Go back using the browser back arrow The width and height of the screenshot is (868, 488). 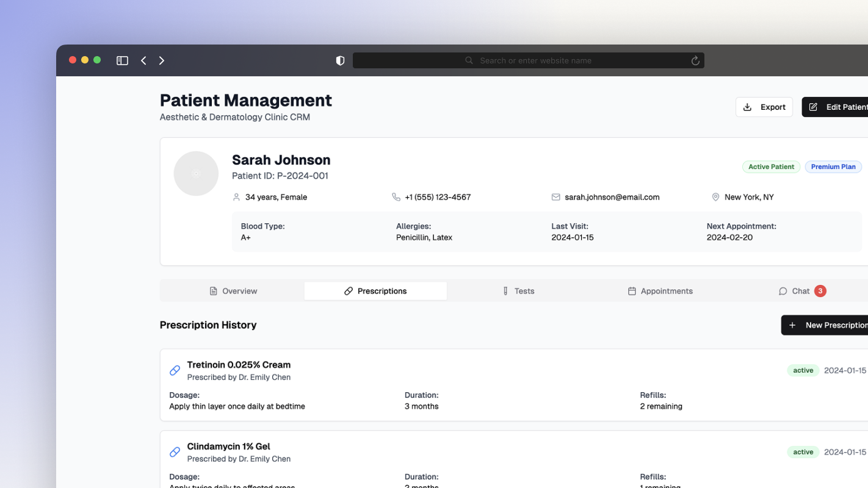(143, 60)
